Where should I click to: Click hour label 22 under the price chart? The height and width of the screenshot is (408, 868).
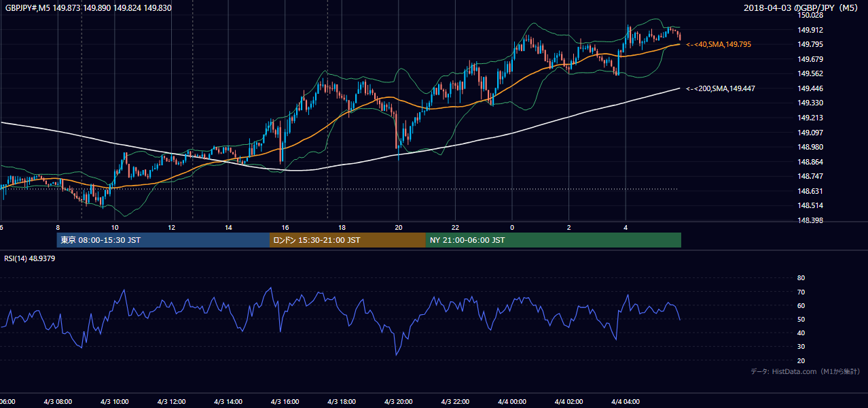pos(456,227)
